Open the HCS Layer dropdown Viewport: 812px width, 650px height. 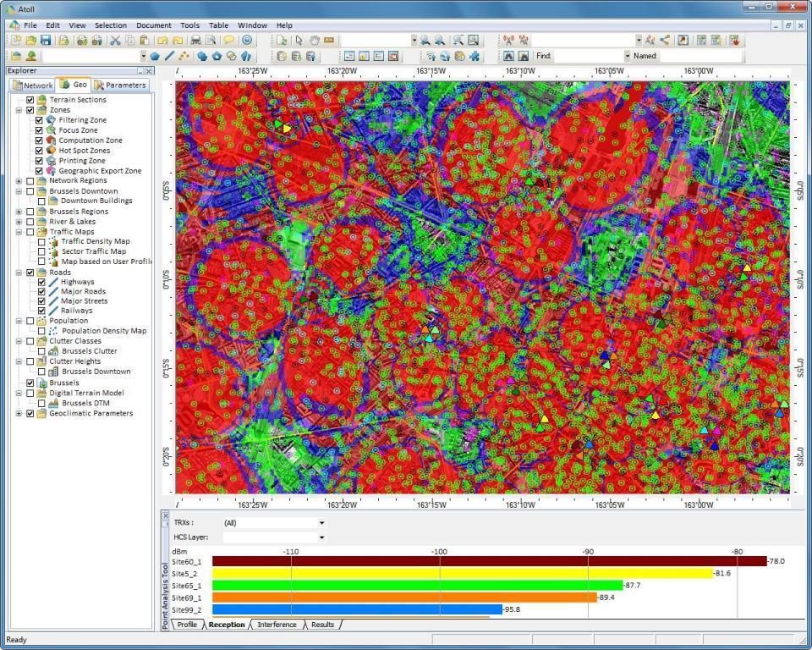pyautogui.click(x=321, y=537)
